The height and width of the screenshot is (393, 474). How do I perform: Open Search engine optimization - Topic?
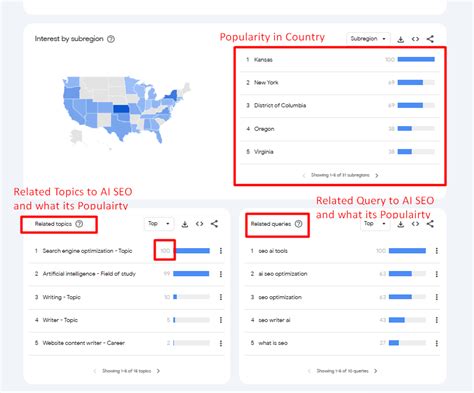(x=87, y=251)
